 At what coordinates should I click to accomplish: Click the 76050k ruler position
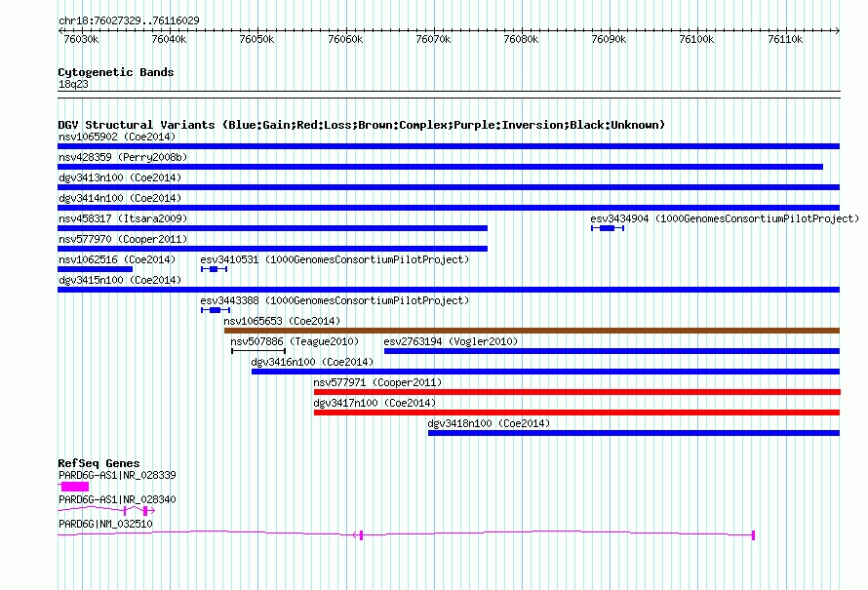(256, 39)
